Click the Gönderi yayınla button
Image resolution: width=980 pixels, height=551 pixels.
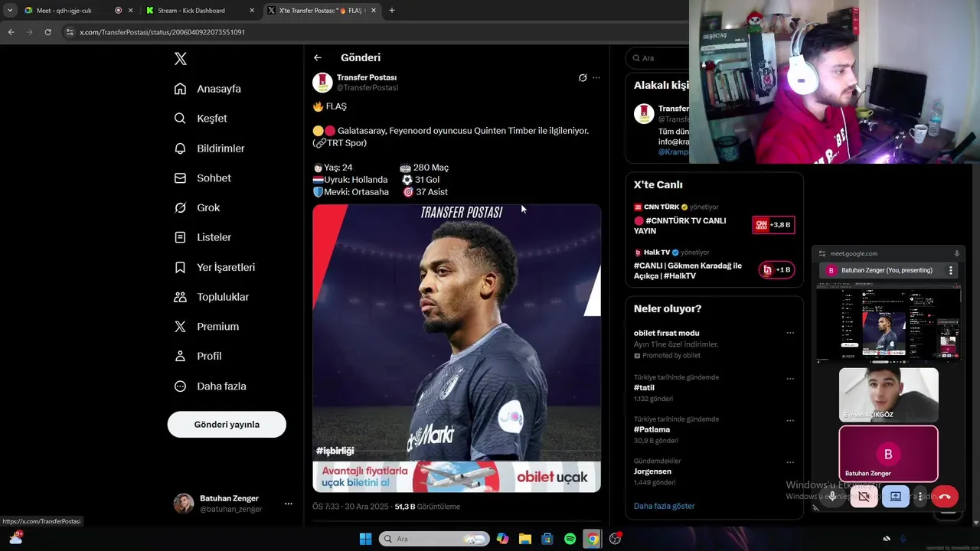[227, 424]
